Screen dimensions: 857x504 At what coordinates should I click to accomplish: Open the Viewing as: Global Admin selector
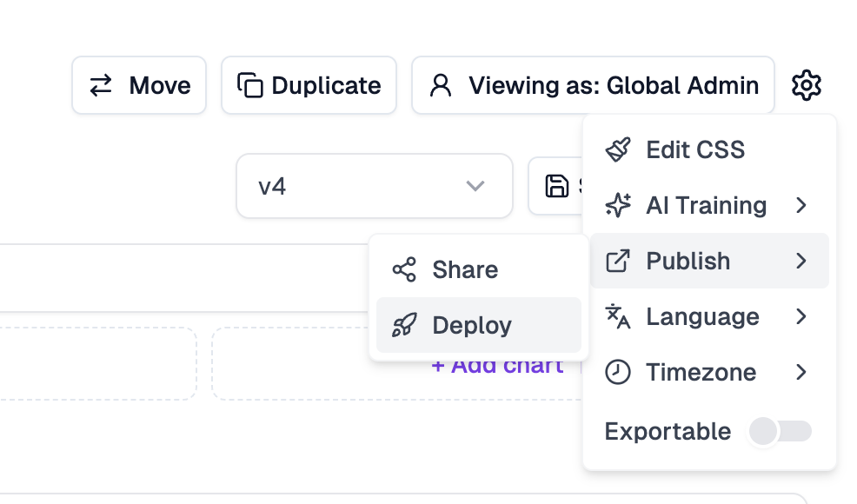tap(593, 85)
